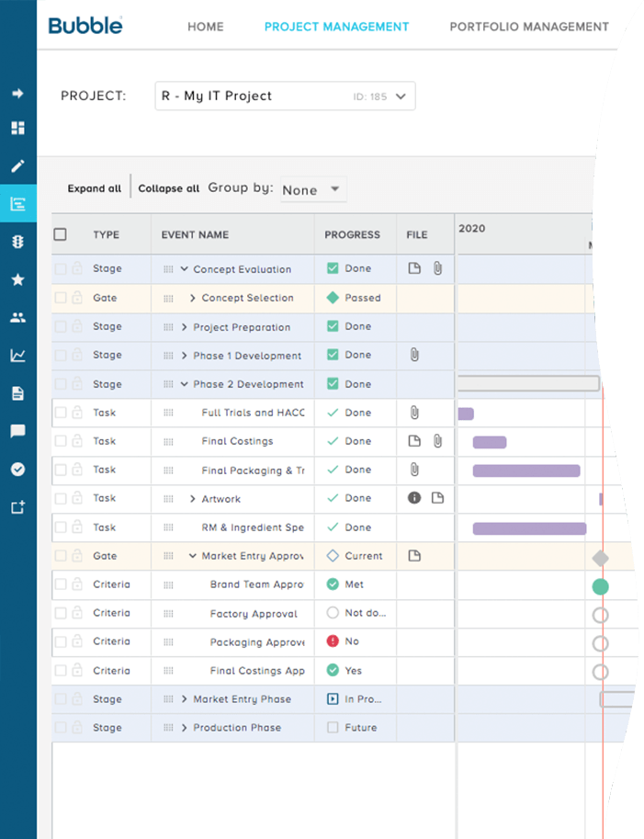Tick checkbox for Production Phase row
Screen dimensions: 644x839
coord(61,728)
